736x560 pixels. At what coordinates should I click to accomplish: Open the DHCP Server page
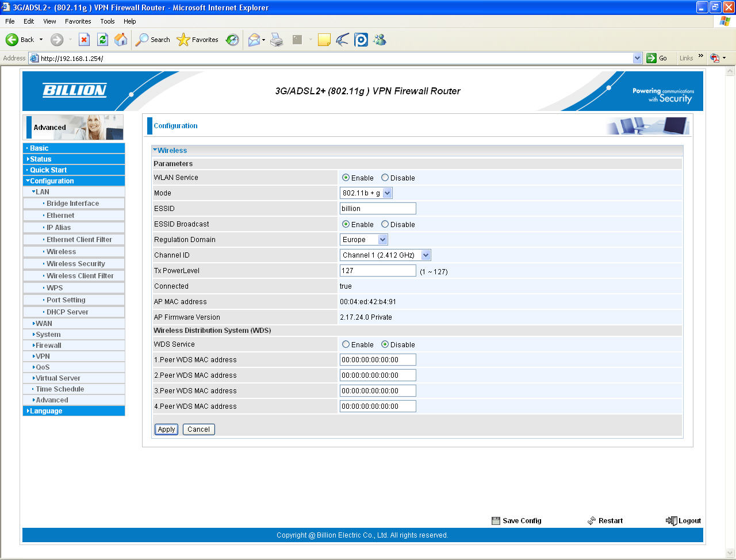pos(67,312)
